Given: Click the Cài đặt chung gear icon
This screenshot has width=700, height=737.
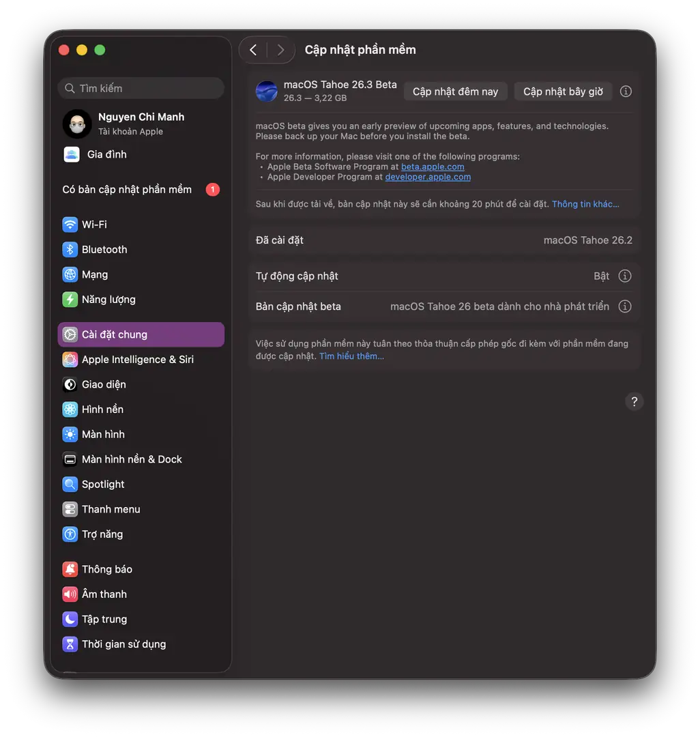Looking at the screenshot, I should pyautogui.click(x=70, y=334).
